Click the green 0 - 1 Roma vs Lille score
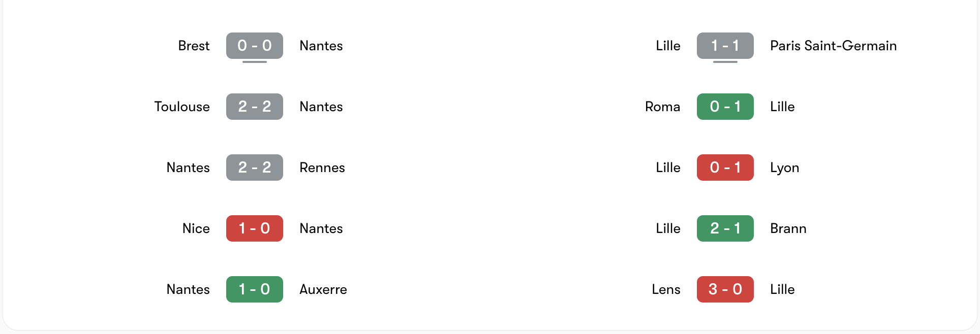This screenshot has width=980, height=334. click(725, 107)
